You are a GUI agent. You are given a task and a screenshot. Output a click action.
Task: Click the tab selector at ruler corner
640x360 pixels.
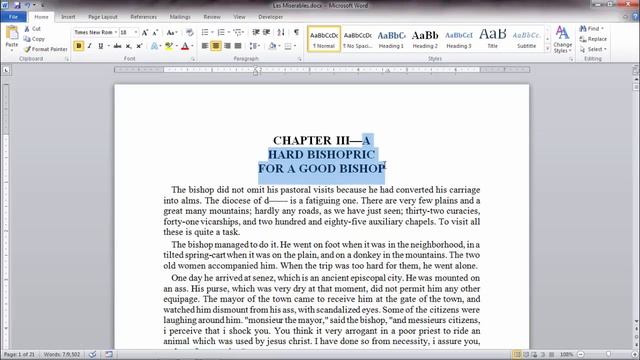pyautogui.click(x=6, y=70)
